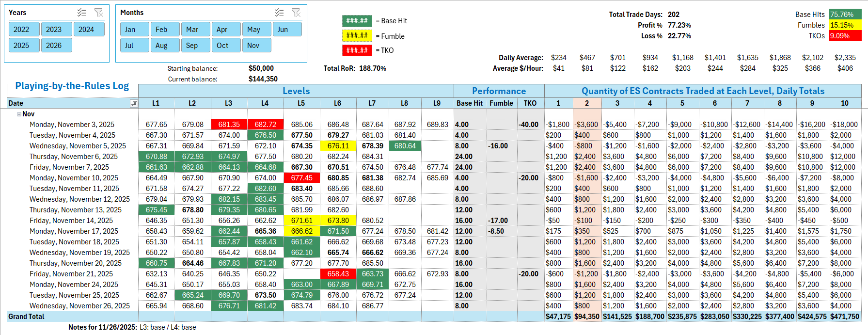Toggle multi-select in the Months slicer
The width and height of the screenshot is (868, 335).
[x=279, y=13]
